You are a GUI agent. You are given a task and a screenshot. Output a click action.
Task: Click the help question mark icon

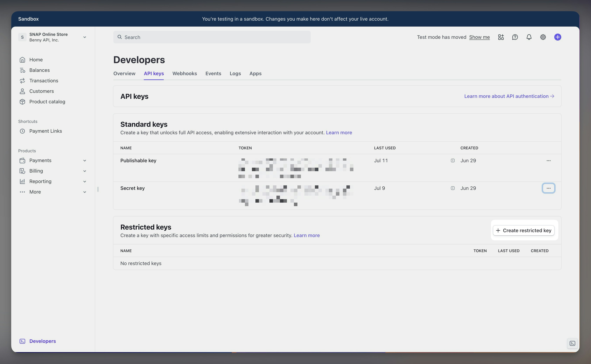click(x=515, y=37)
